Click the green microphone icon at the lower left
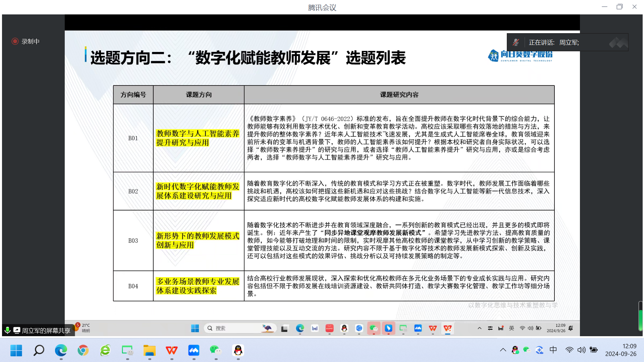The image size is (644, 362). pyautogui.click(x=7, y=330)
